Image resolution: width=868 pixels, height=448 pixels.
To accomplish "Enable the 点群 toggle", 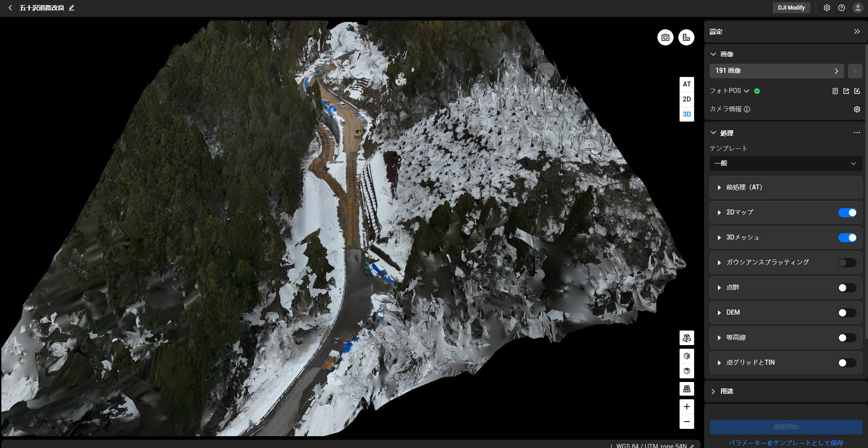I will click(847, 288).
